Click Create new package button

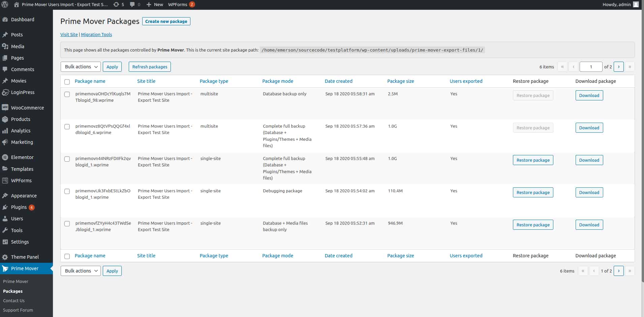pos(166,21)
